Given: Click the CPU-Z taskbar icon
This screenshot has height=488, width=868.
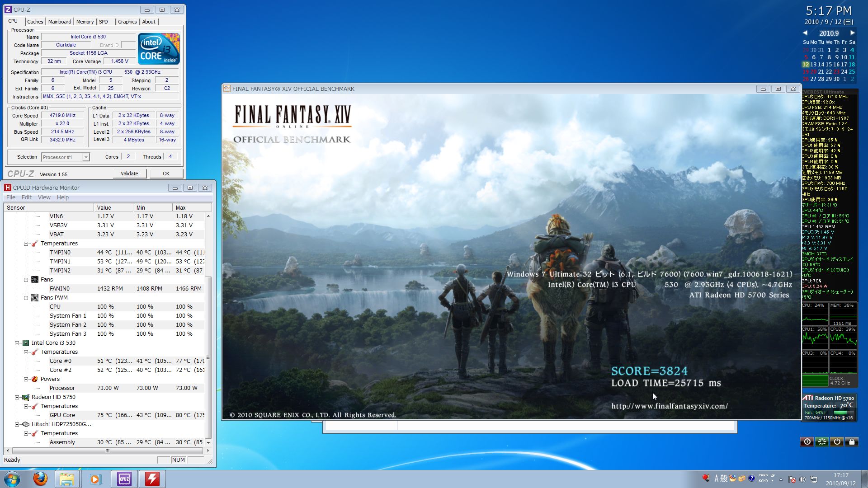Looking at the screenshot, I should click(x=124, y=479).
